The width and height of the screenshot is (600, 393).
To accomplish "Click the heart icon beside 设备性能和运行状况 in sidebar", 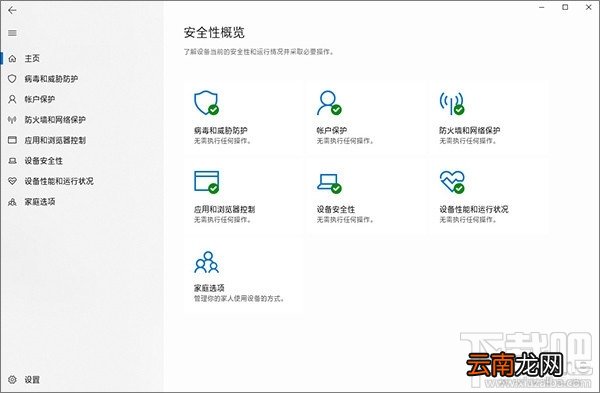I will coord(12,181).
